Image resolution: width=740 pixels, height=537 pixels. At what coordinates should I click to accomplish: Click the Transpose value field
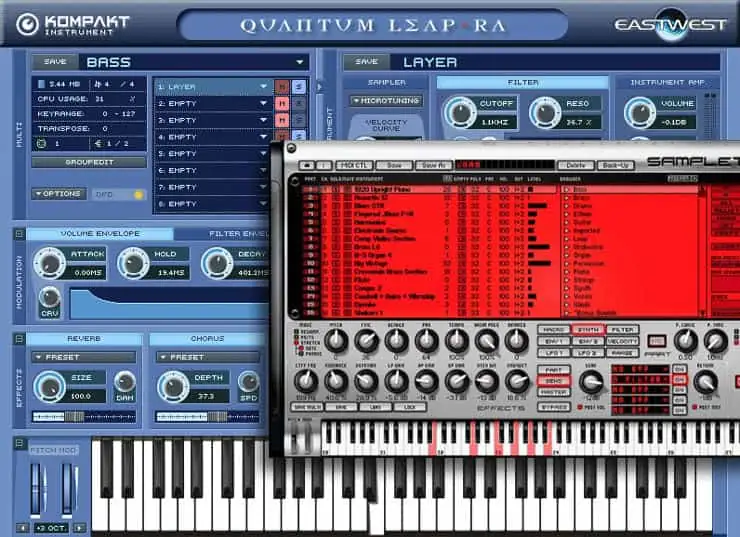(104, 128)
